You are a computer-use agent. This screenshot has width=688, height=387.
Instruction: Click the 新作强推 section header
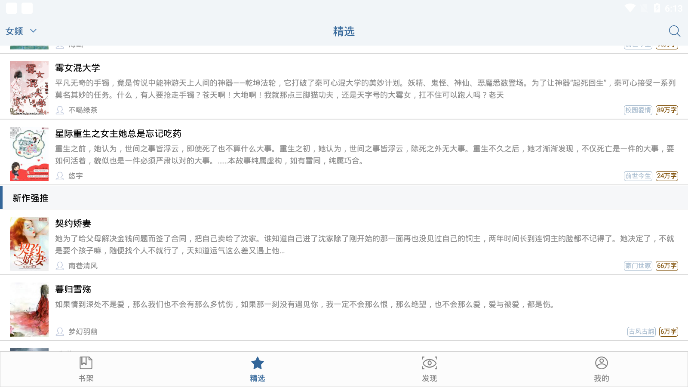[x=344, y=198]
